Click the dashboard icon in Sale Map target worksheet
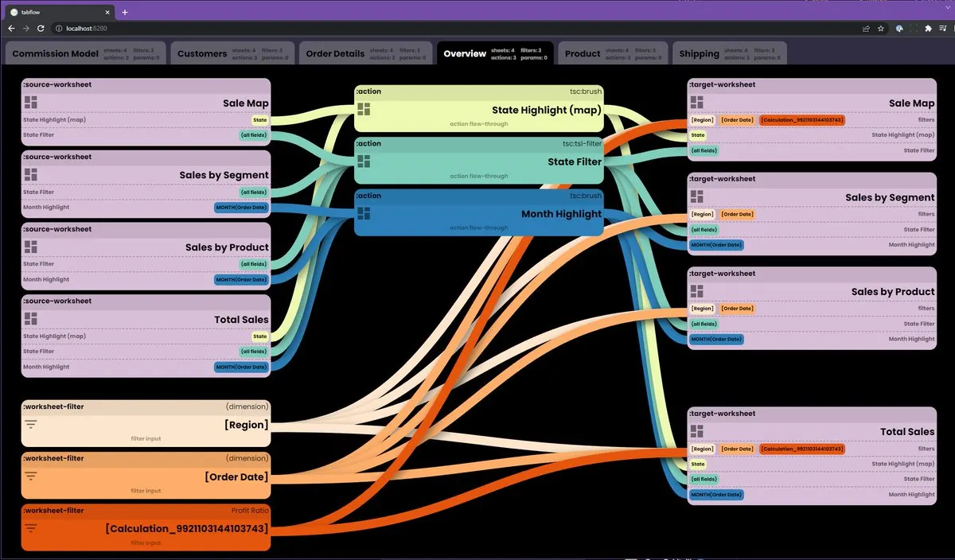Image resolution: width=955 pixels, height=560 pixels. pos(697,103)
